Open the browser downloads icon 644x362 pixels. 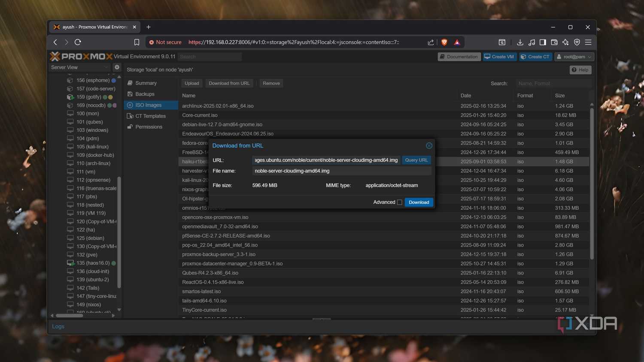pos(520,42)
